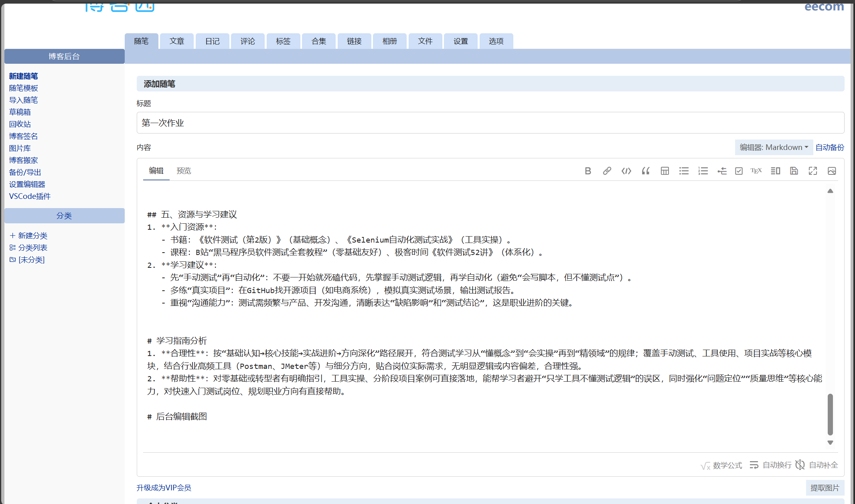Insert a hyperlink using the link icon
The width and height of the screenshot is (855, 504).
pyautogui.click(x=607, y=170)
